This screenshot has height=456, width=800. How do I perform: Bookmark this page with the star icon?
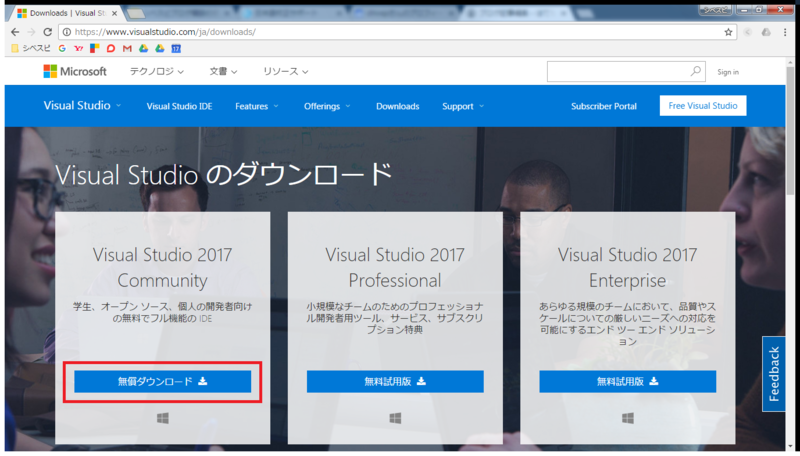coord(728,32)
